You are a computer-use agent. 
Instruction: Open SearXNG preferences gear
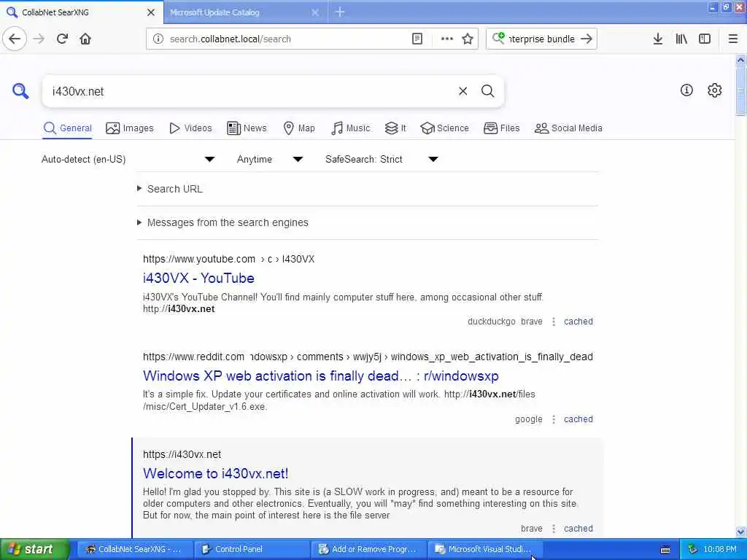[715, 90]
